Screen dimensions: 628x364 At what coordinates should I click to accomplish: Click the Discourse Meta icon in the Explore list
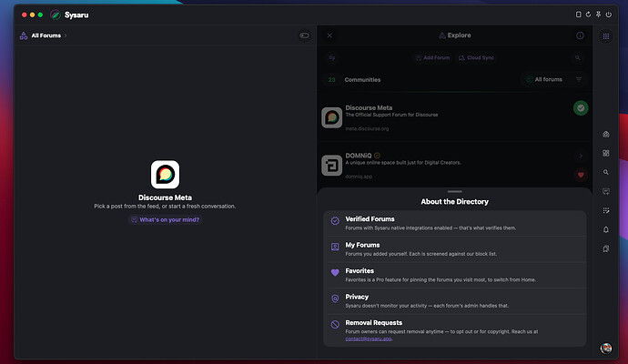tap(331, 117)
